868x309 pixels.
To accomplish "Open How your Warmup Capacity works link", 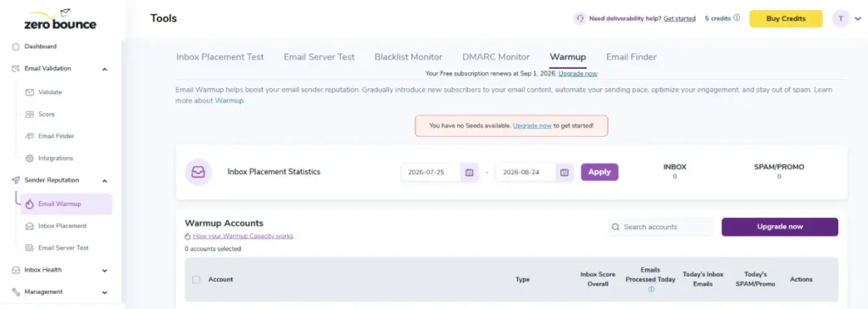I will coord(243,236).
